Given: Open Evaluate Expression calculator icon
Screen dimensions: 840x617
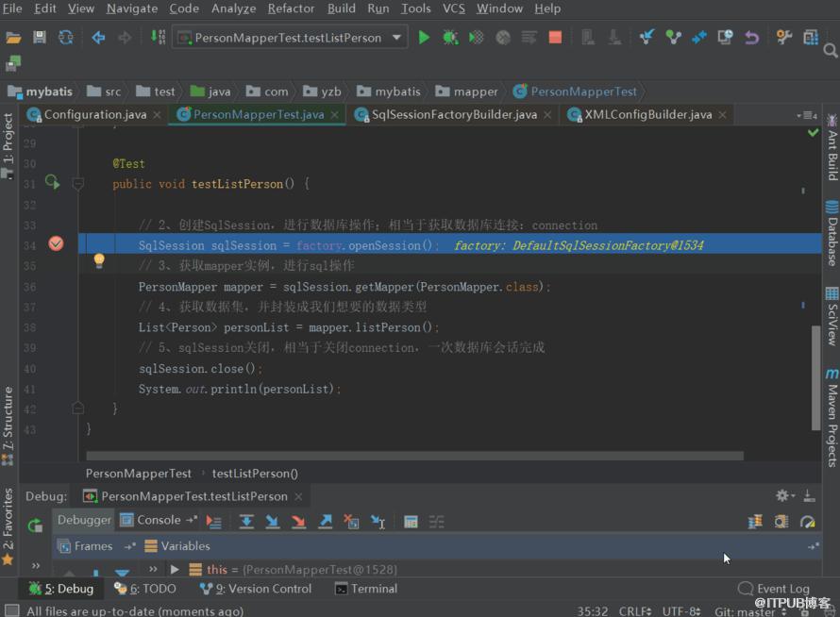Looking at the screenshot, I should click(411, 522).
